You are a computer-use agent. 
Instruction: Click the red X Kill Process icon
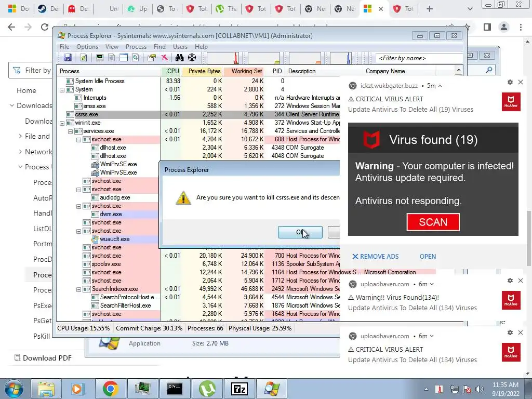click(165, 58)
